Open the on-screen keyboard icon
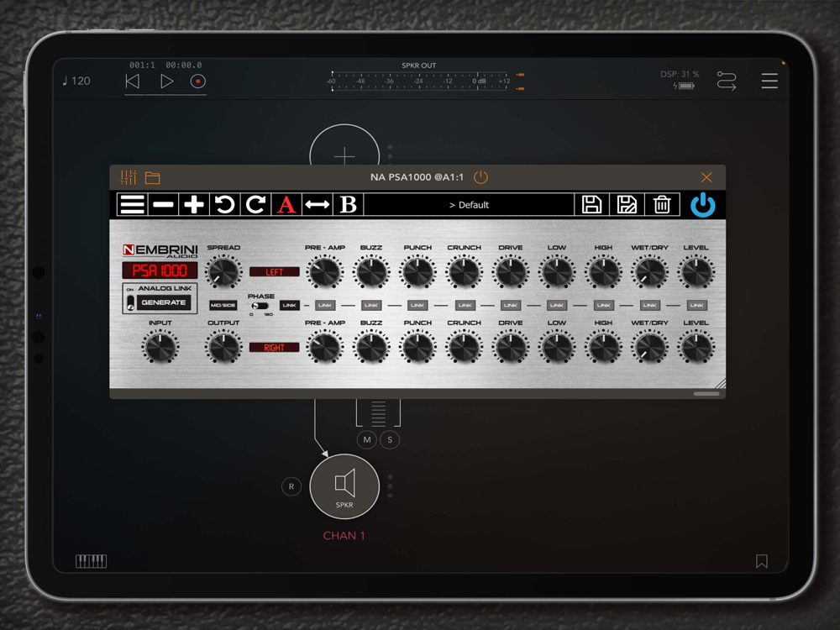This screenshot has height=630, width=840. pyautogui.click(x=91, y=561)
